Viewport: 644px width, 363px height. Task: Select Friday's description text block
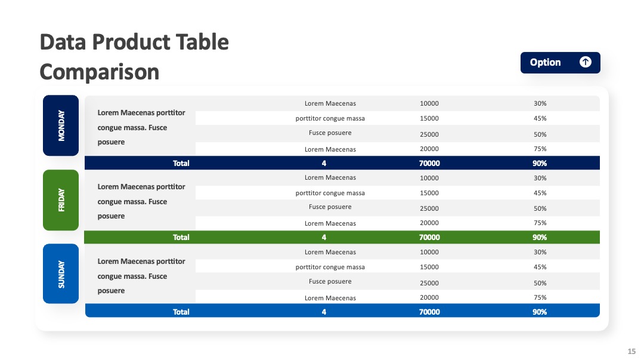(x=141, y=201)
